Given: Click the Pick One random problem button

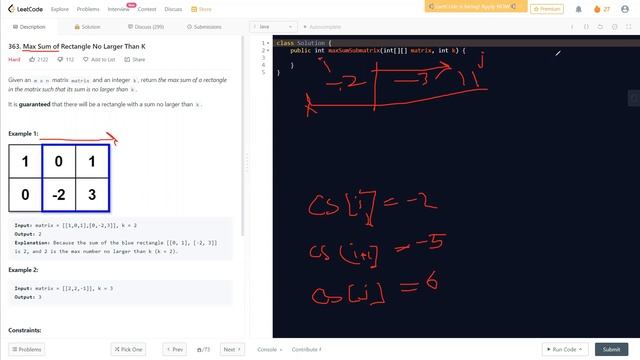Looking at the screenshot, I should (x=128, y=349).
